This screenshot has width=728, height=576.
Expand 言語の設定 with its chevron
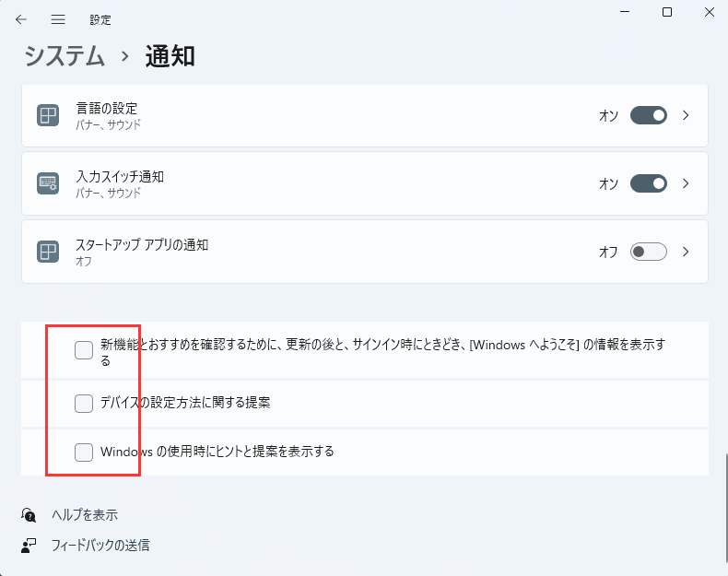(686, 115)
